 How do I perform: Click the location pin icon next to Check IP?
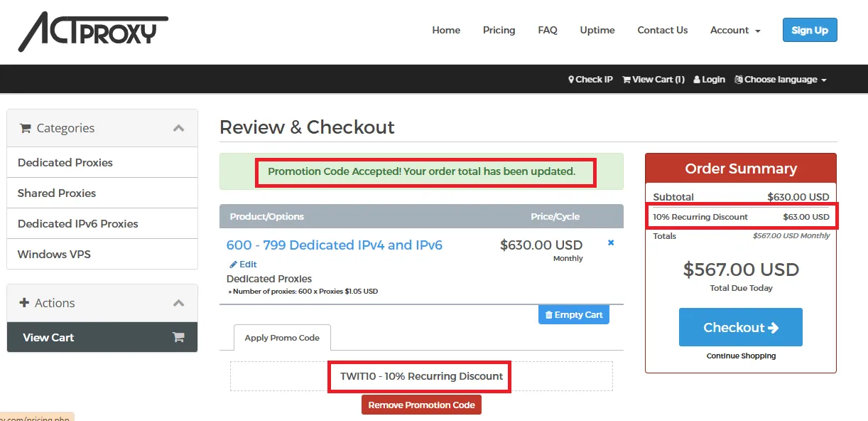pyautogui.click(x=571, y=79)
